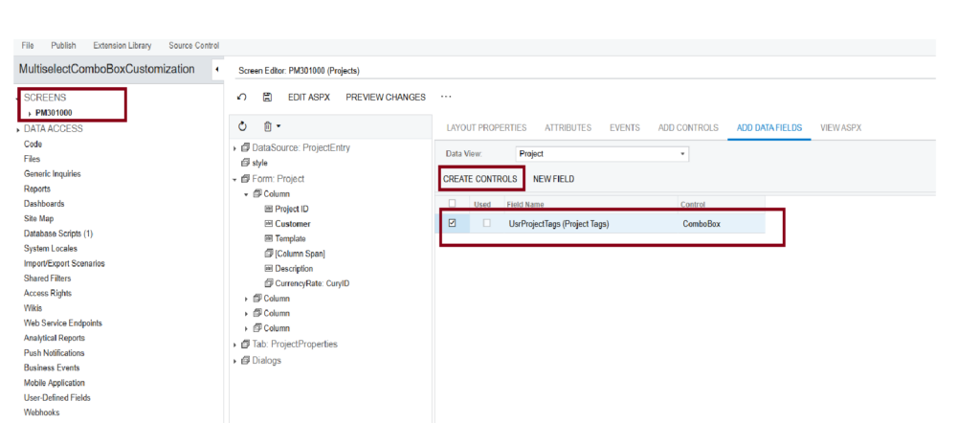Select the Template control icon in the tree
The height and width of the screenshot is (423, 980).
pyautogui.click(x=269, y=238)
